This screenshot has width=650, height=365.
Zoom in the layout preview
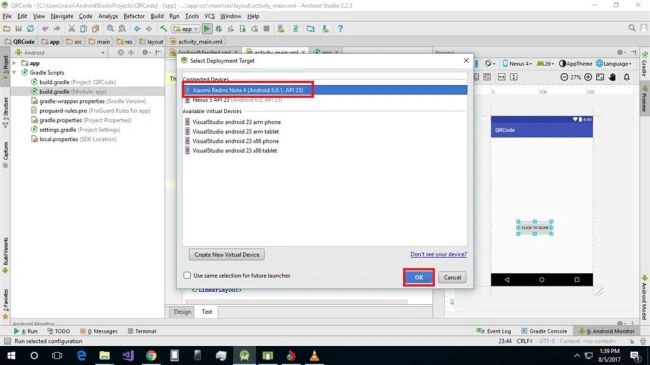588,77
